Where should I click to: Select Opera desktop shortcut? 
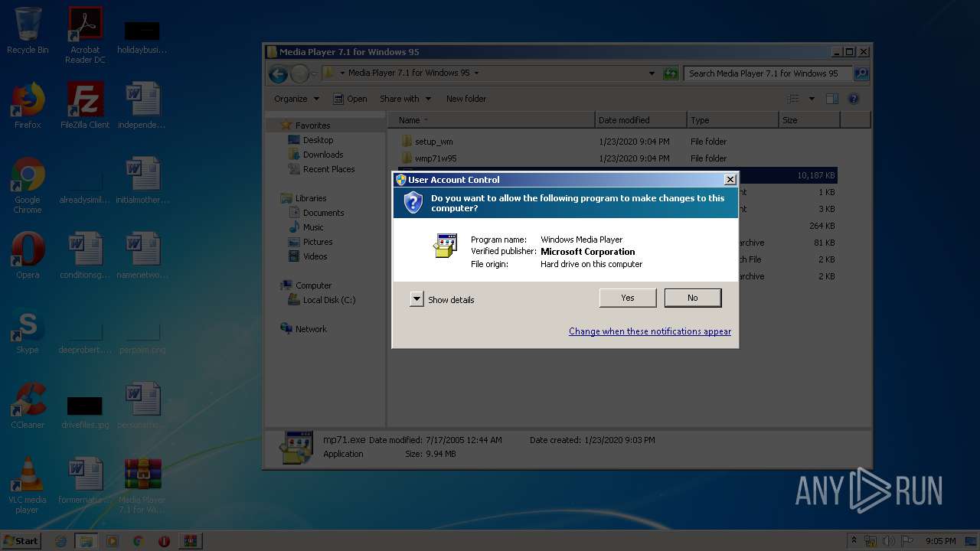28,256
